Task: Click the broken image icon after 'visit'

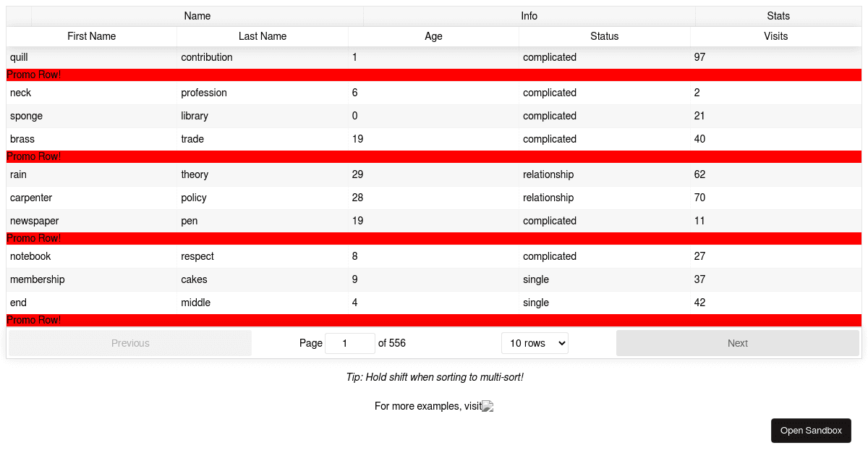Action: point(487,406)
